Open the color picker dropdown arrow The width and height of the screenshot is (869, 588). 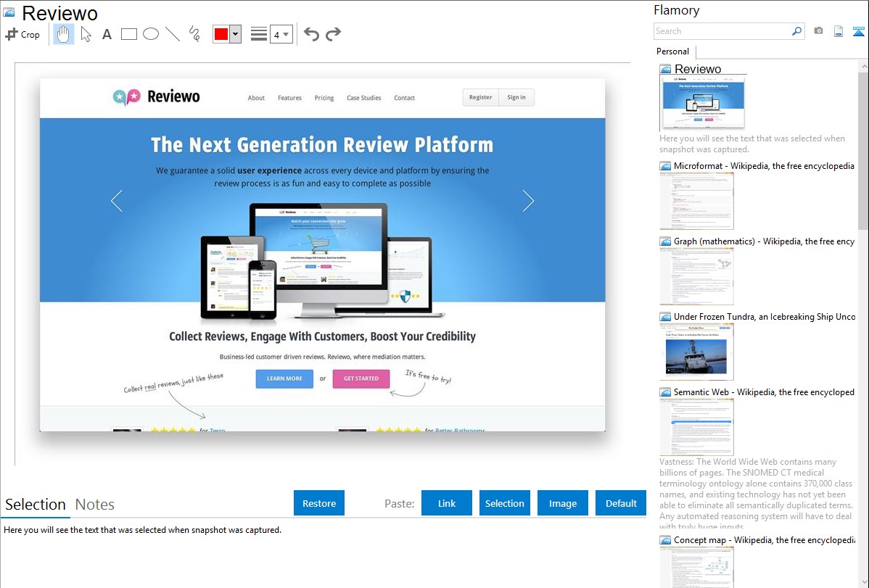click(235, 34)
